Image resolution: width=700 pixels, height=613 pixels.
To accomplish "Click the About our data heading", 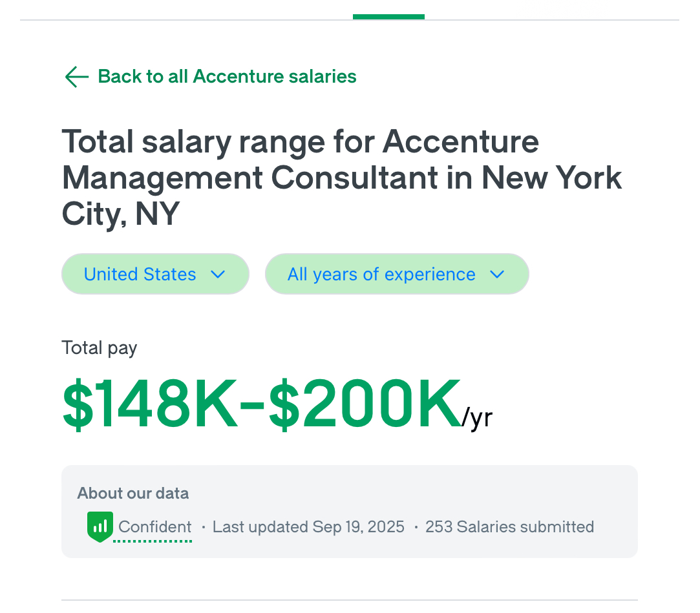I will (133, 494).
